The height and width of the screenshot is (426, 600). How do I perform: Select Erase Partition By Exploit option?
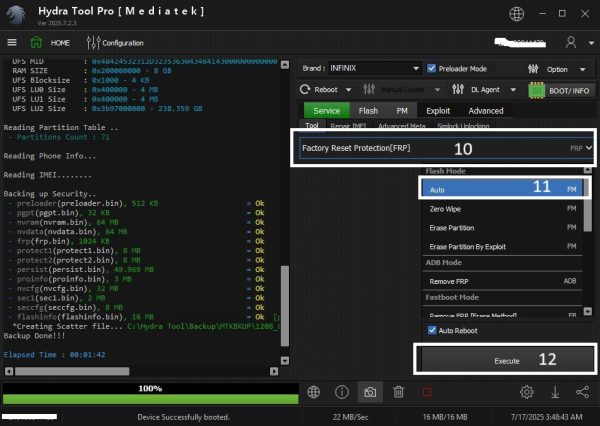coord(502,246)
